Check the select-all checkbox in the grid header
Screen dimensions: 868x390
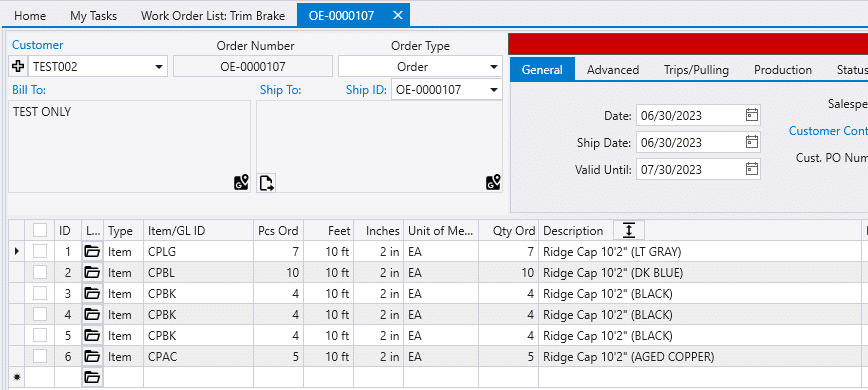click(x=40, y=230)
